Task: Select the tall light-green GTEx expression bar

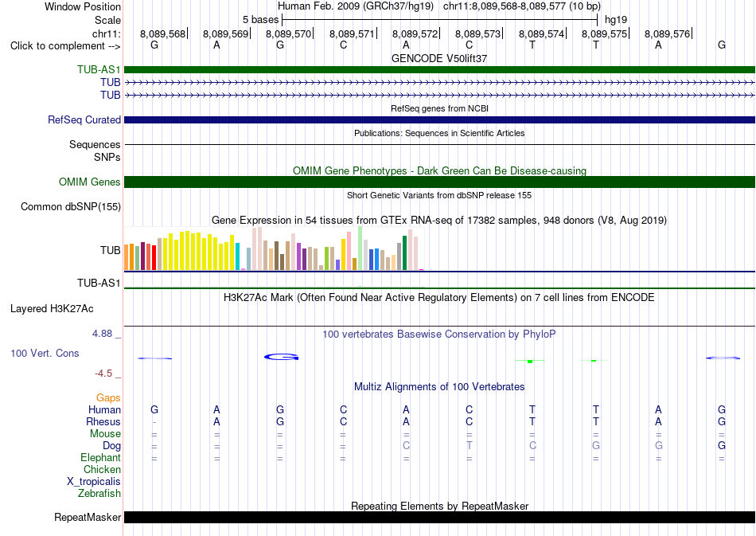Action: (360, 248)
